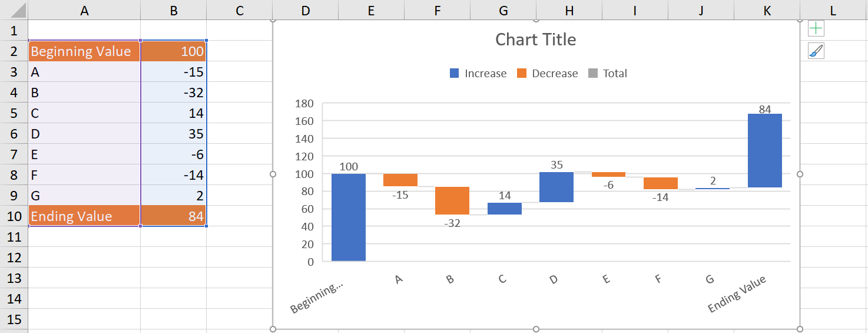Click the orange Decrease legend entry

(547, 74)
